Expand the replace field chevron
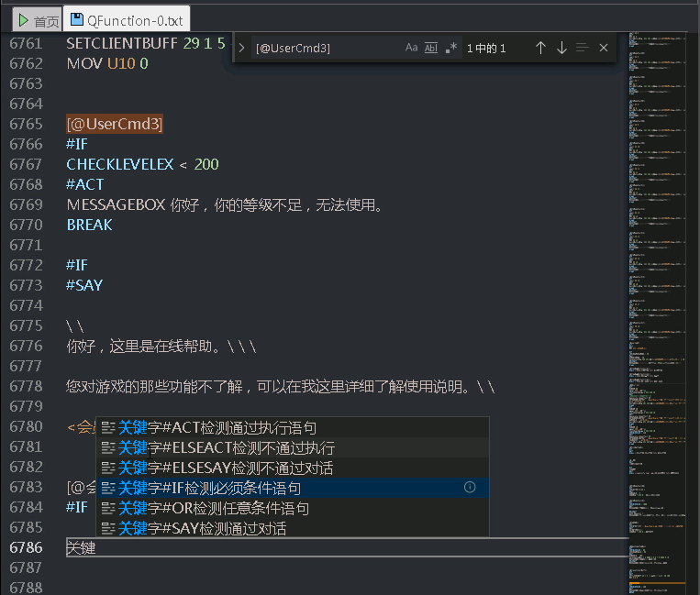700x595 pixels. tap(241, 48)
